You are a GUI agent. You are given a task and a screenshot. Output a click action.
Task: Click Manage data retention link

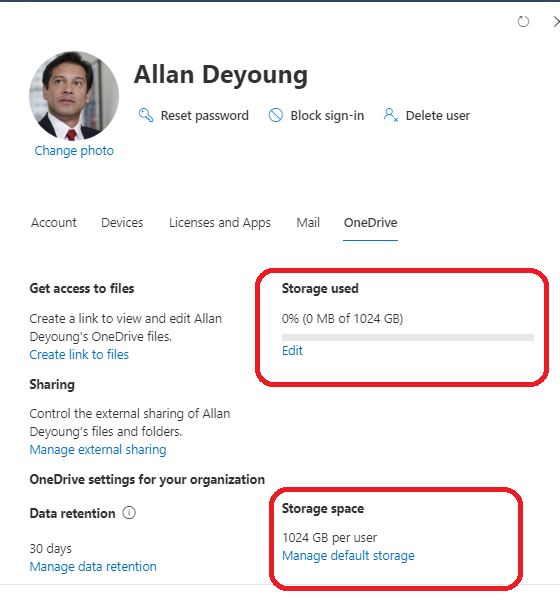click(93, 567)
